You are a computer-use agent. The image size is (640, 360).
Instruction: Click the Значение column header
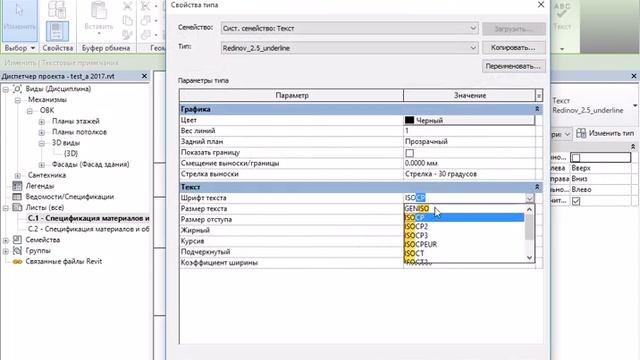coord(469,96)
